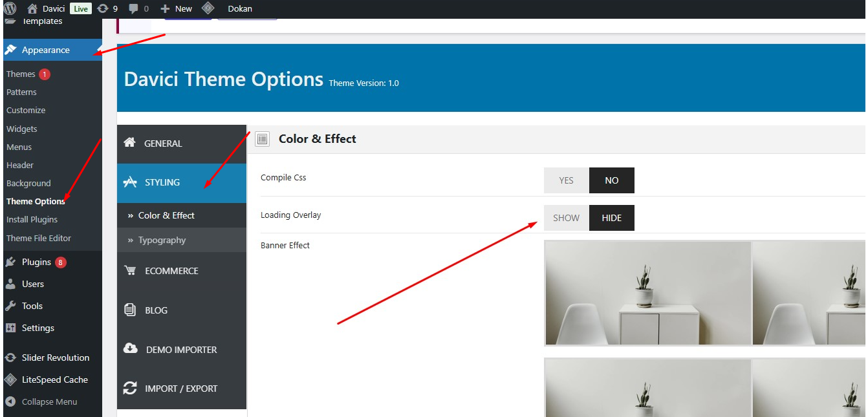Open Dokan in the admin bar
Screen dimensions: 868x417
tap(240, 8)
